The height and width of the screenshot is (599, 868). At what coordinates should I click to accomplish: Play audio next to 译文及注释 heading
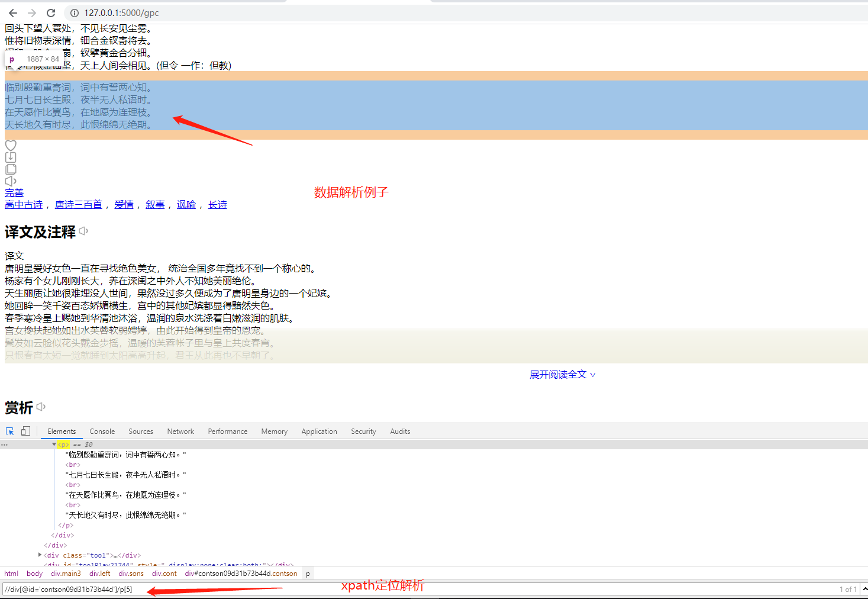[83, 231]
